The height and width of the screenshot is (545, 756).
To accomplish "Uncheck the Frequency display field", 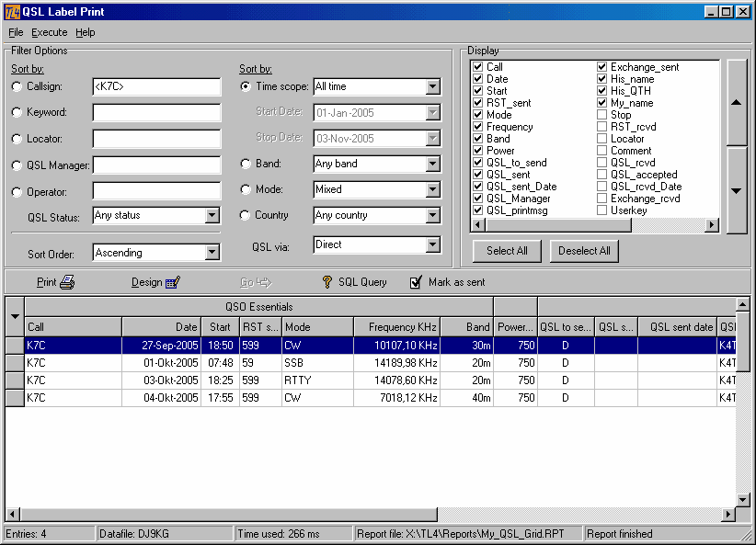I will [478, 126].
